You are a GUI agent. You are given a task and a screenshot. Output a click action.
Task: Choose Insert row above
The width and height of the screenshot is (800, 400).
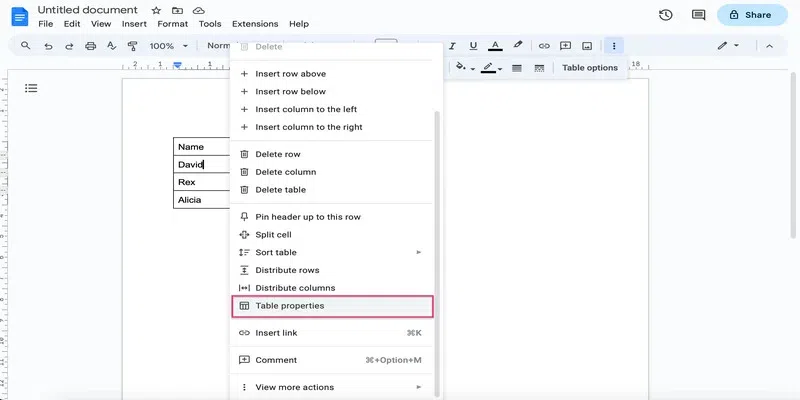click(x=331, y=73)
